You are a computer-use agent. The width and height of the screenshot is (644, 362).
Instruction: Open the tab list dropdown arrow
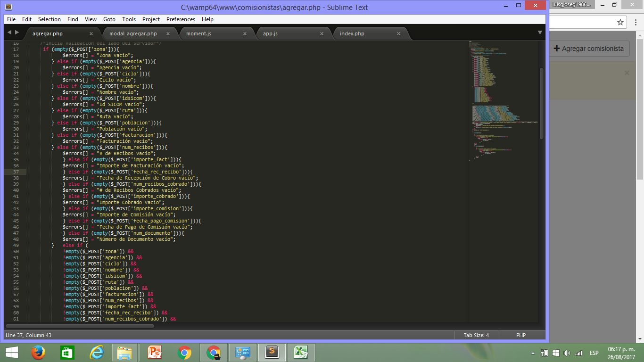point(540,33)
